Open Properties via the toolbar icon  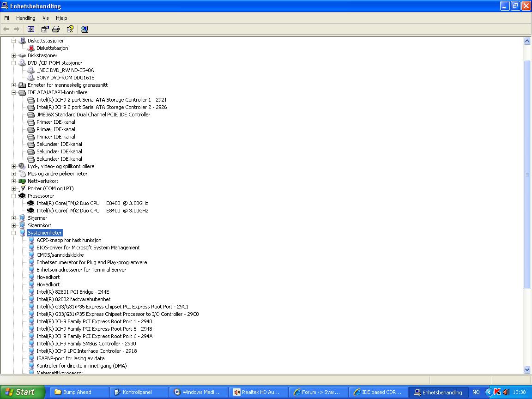[x=45, y=29]
